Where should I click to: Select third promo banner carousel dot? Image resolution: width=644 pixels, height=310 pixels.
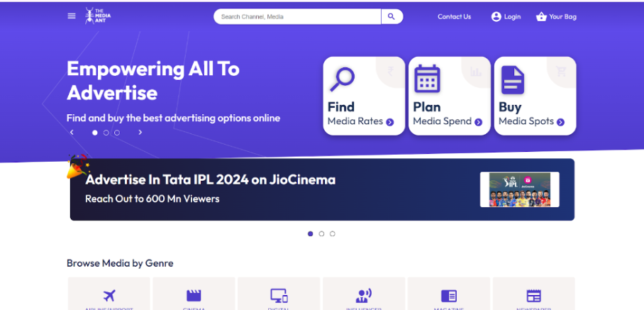pyautogui.click(x=333, y=233)
